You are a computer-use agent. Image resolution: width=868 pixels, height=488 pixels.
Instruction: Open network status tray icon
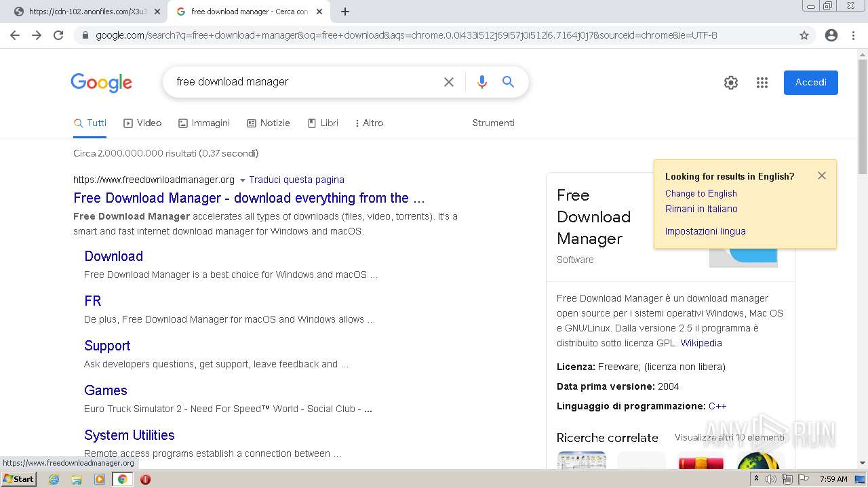pyautogui.click(x=787, y=479)
